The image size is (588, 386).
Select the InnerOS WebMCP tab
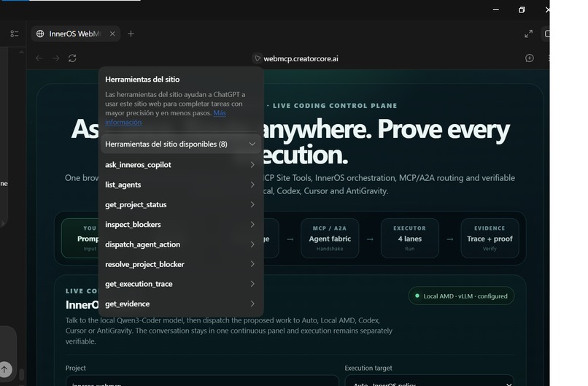pos(75,34)
